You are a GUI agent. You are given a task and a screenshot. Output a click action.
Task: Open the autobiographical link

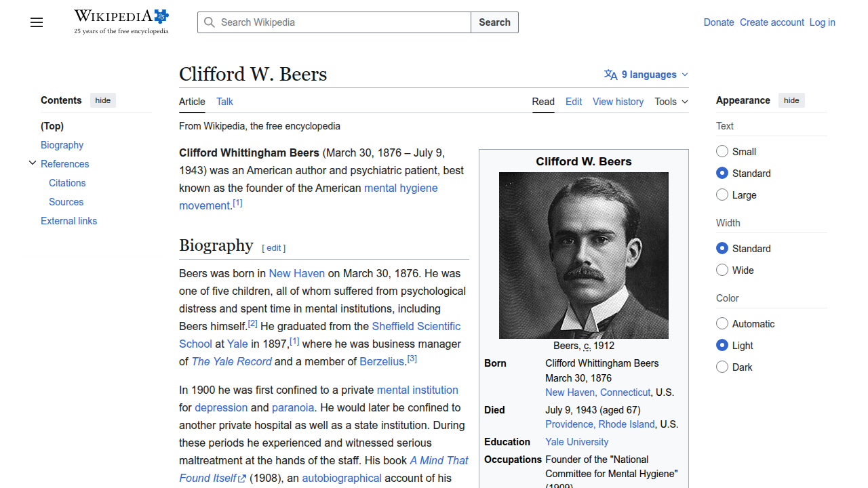(x=342, y=478)
